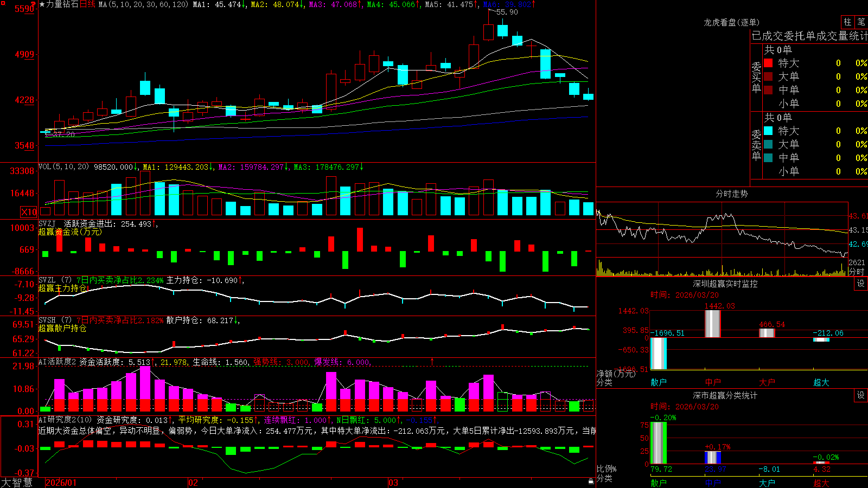This screenshot has height=488, width=868.
Task: Click the 5590 price axis label
Action: 25,9
